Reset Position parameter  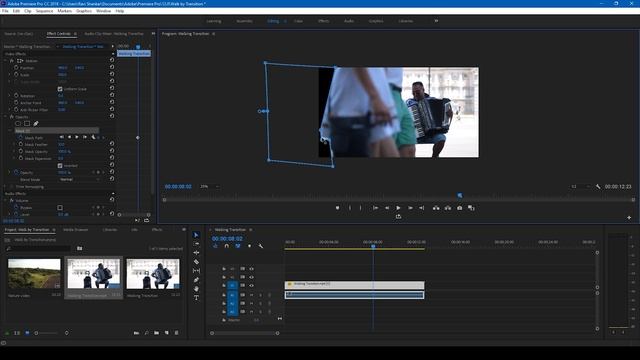point(112,67)
